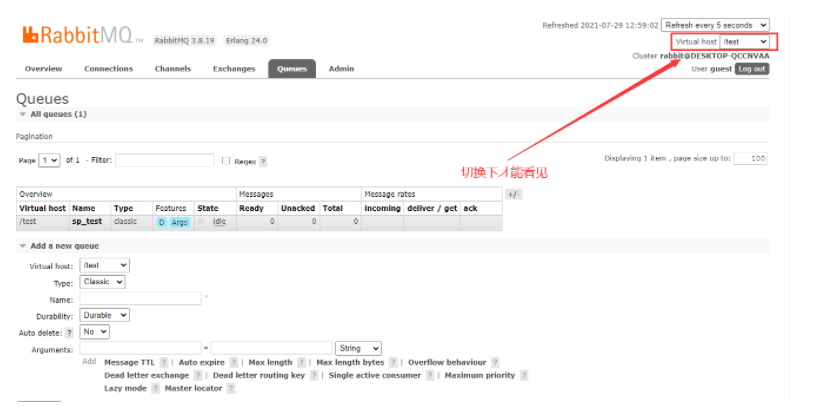816x406 pixels.
Task: Sort by Ready messages column
Action: [x=251, y=208]
